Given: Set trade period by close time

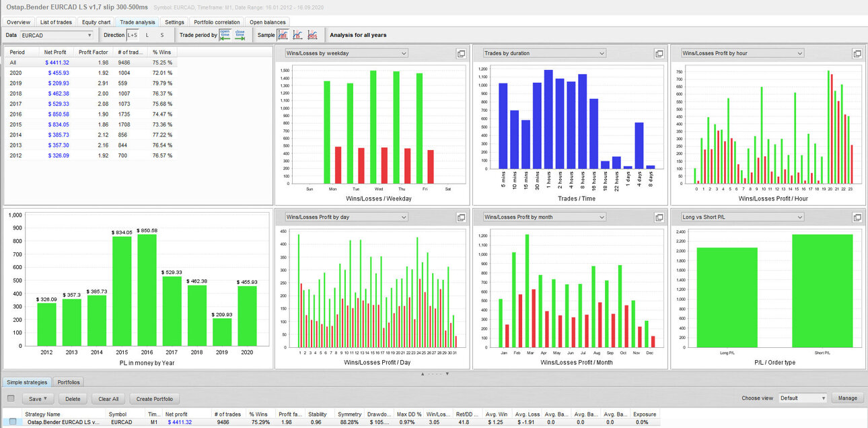Looking at the screenshot, I should (240, 35).
